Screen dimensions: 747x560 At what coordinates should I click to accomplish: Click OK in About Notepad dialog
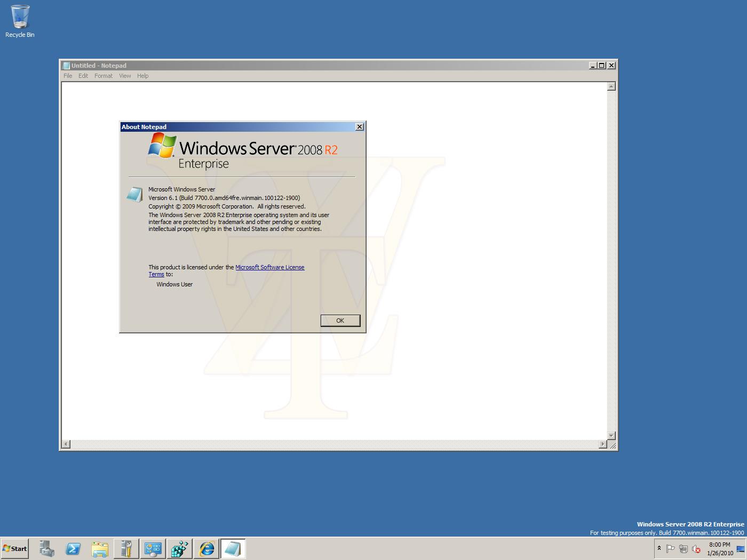[340, 321]
